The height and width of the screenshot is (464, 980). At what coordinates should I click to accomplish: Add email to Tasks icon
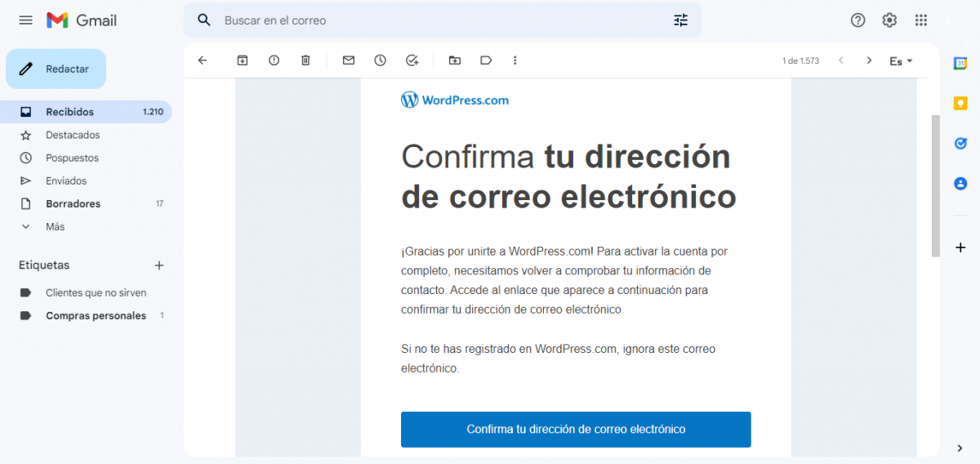click(412, 60)
